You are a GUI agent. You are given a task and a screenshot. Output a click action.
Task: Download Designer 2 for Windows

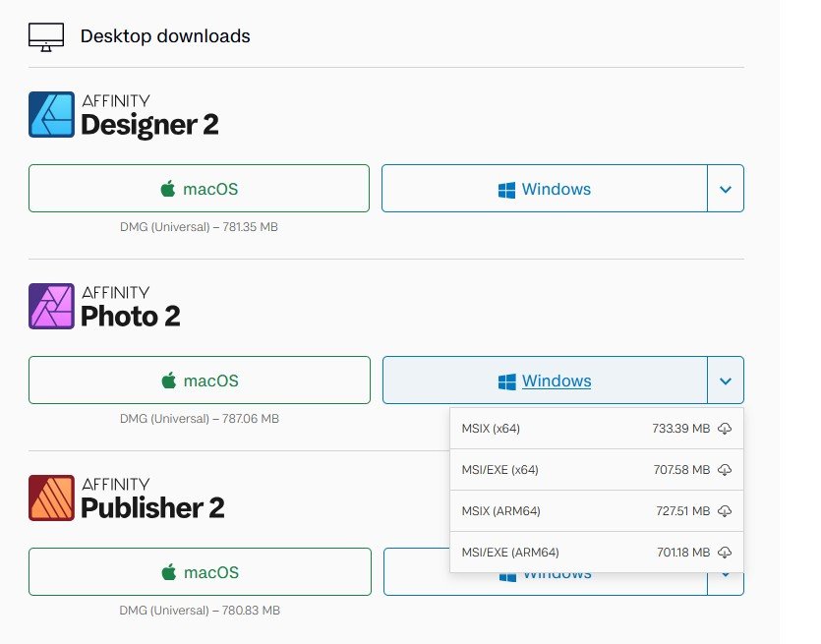[545, 189]
